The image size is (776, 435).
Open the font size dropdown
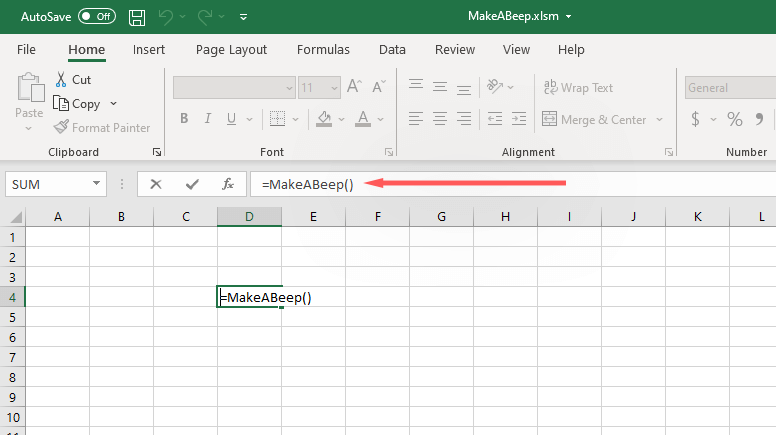[334, 88]
